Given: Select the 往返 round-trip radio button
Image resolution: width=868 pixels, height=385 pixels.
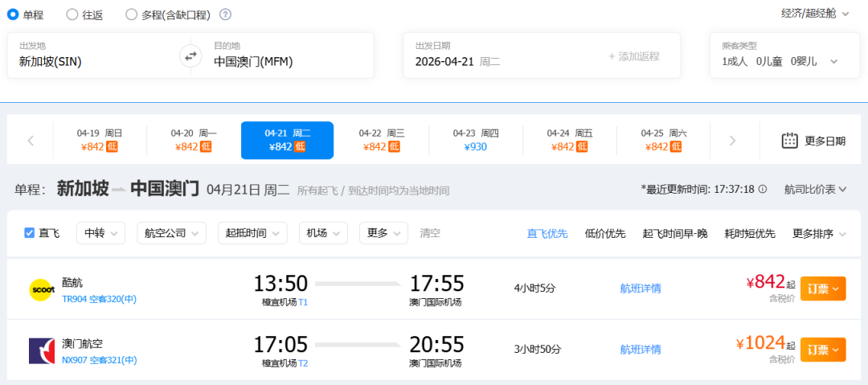Looking at the screenshot, I should click(72, 14).
